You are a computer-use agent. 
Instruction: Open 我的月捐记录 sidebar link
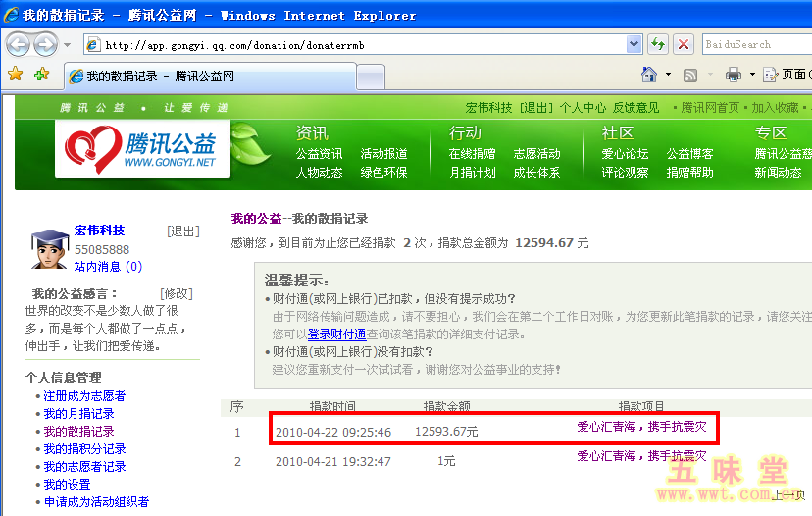click(x=78, y=414)
